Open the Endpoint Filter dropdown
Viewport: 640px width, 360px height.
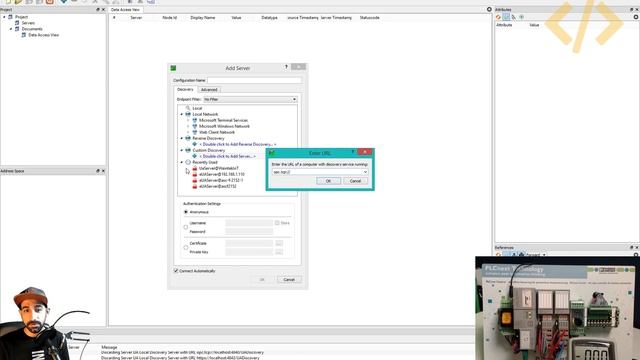[250, 99]
